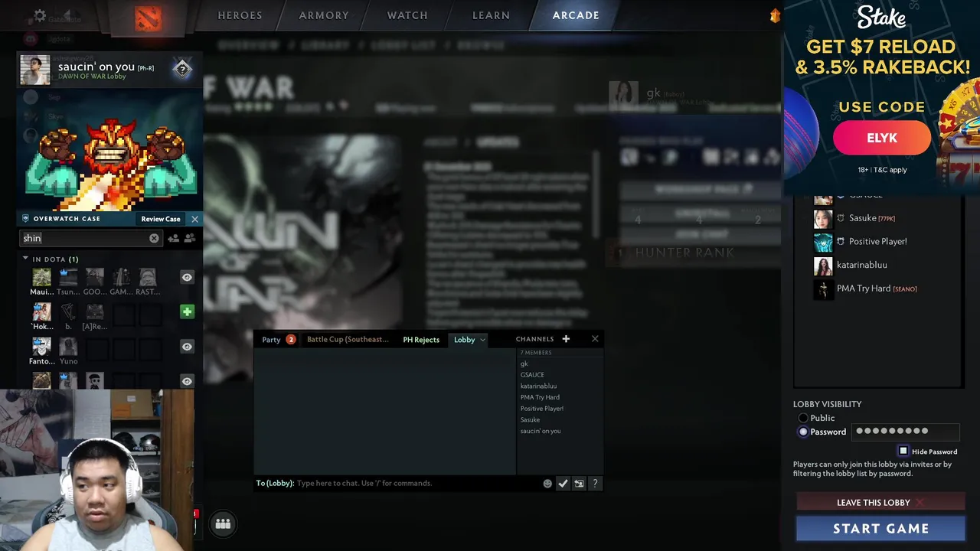Open the question mark badge beside saucin' on you
The width and height of the screenshot is (980, 551).
(x=182, y=69)
